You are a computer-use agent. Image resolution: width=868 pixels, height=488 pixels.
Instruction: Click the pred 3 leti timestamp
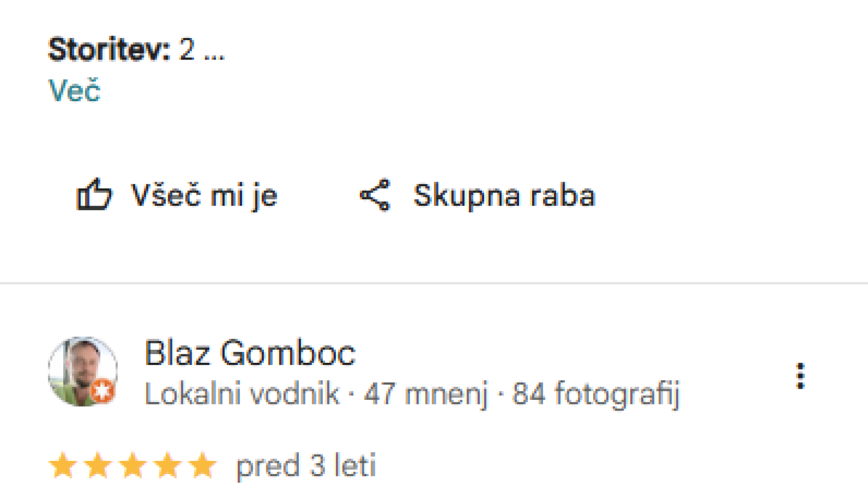pyautogui.click(x=306, y=465)
